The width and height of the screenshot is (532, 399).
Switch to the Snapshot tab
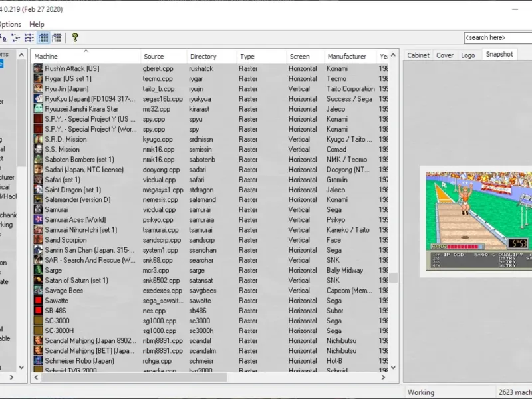tap(499, 54)
